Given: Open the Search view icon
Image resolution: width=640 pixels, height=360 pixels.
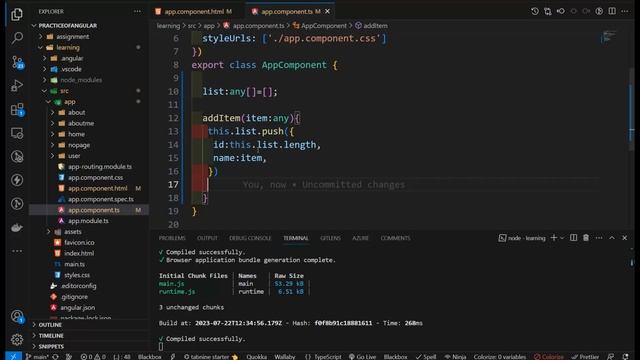Looking at the screenshot, I should [x=17, y=38].
